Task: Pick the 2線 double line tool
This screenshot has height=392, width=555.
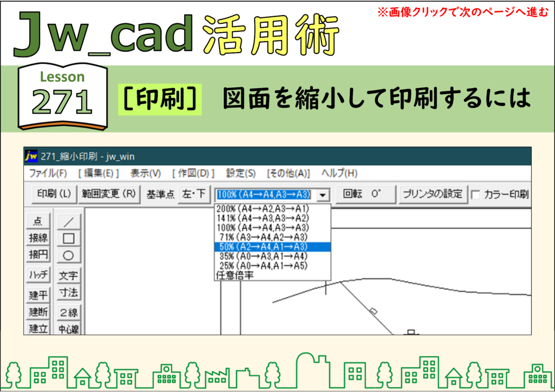Action: [68, 312]
